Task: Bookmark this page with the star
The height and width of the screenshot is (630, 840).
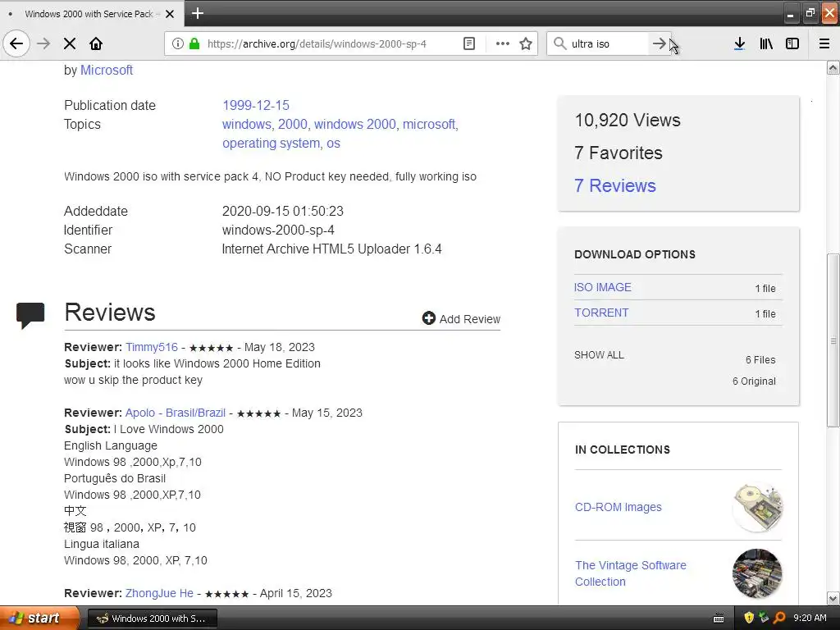Action: [526, 43]
